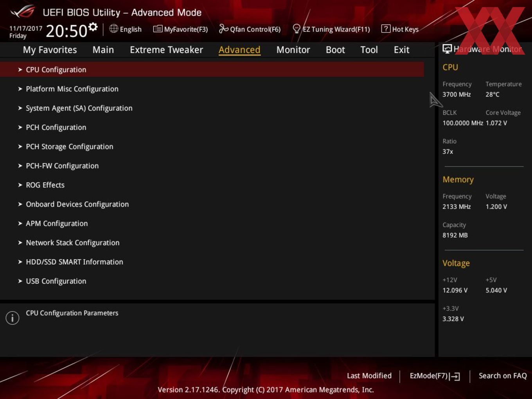Expand the System Agent (SA) Configuration arrow
The height and width of the screenshot is (399, 532).
pyautogui.click(x=20, y=108)
